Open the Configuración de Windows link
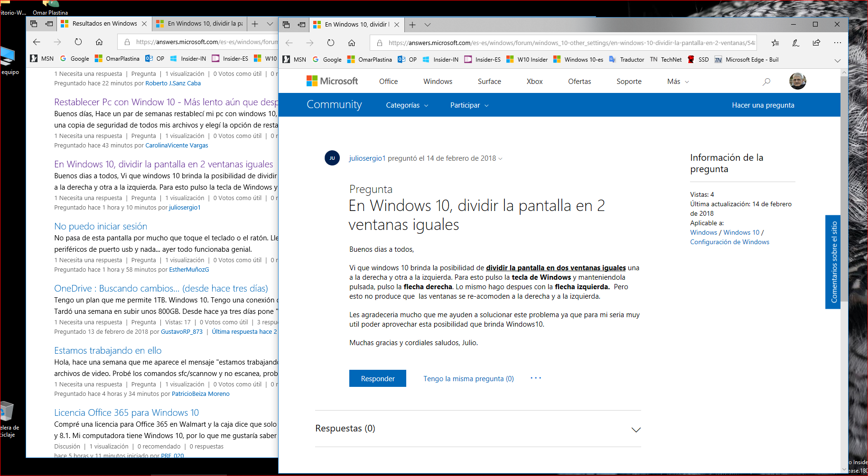Screen dimensions: 868x476 click(x=729, y=242)
